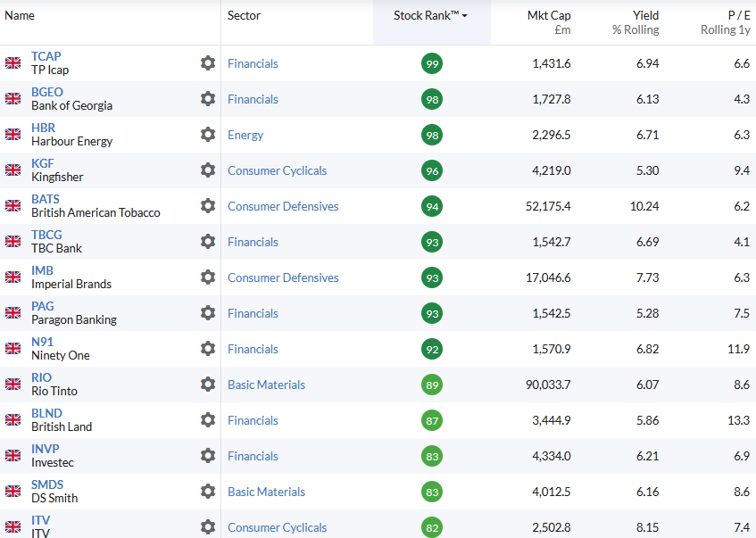This screenshot has height=538, width=756.
Task: Select P/E value 4.1 for TBC Bank
Action: tap(742, 242)
